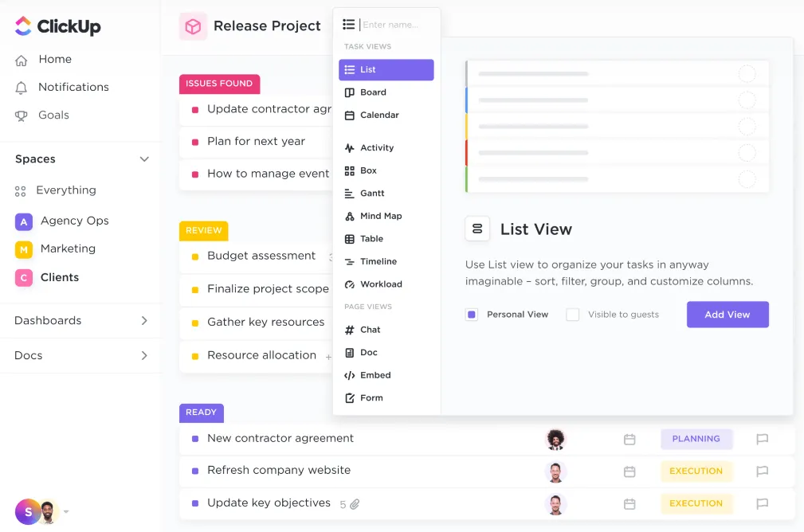The image size is (804, 532).
Task: Choose the Gantt view icon
Action: (x=349, y=194)
